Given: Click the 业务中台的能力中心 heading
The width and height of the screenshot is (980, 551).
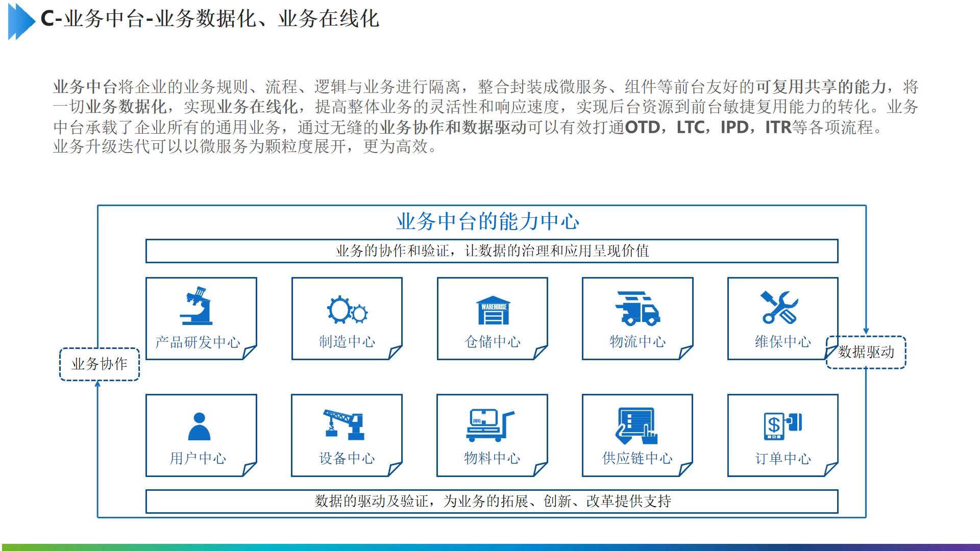Looking at the screenshot, I should tap(488, 221).
